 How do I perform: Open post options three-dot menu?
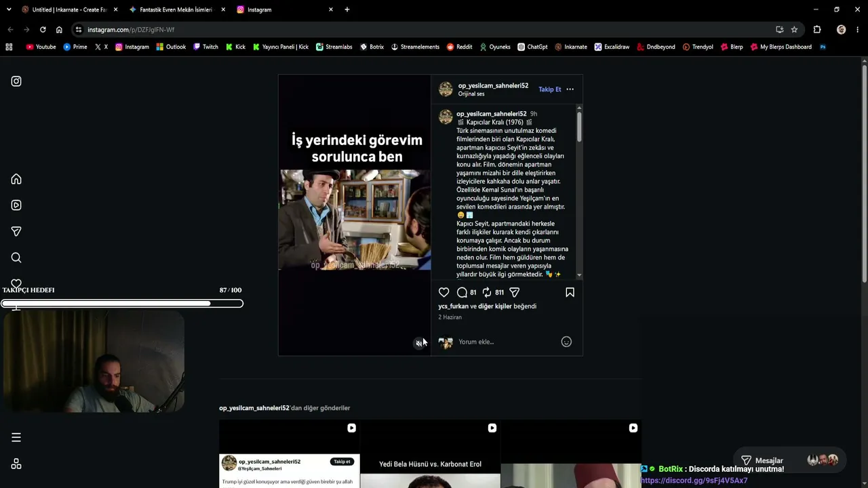click(x=570, y=89)
